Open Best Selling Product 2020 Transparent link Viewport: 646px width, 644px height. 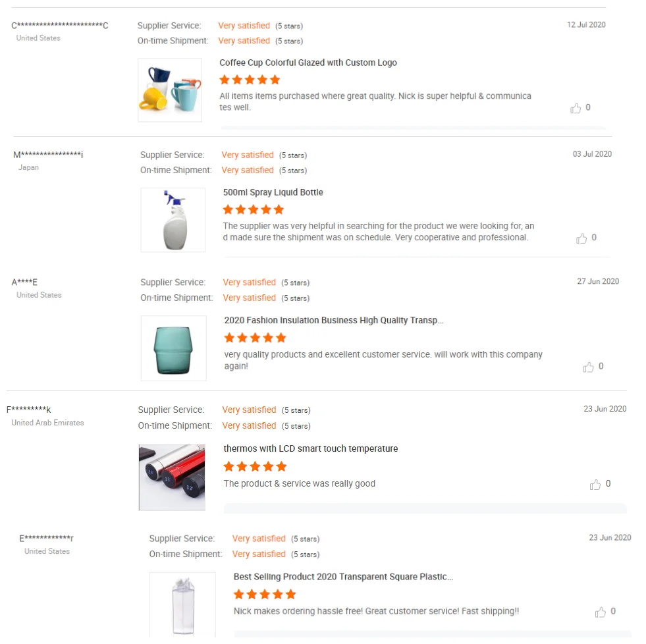pyautogui.click(x=343, y=576)
